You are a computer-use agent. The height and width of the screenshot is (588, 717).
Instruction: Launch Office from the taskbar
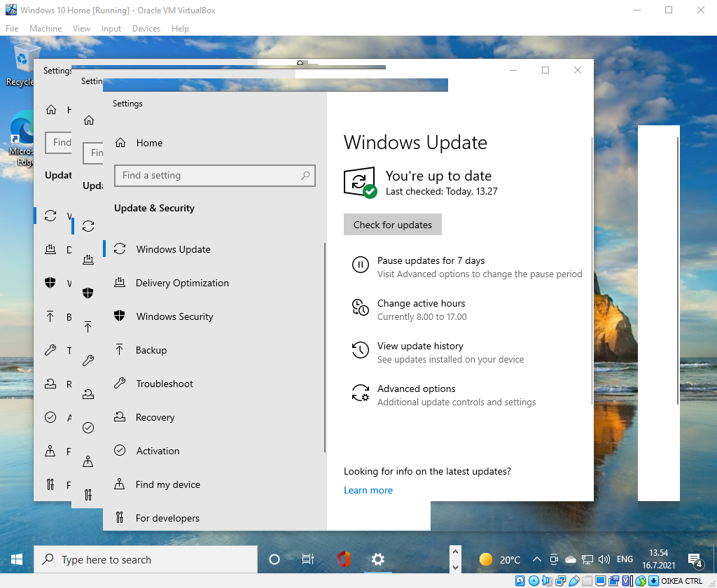click(343, 559)
